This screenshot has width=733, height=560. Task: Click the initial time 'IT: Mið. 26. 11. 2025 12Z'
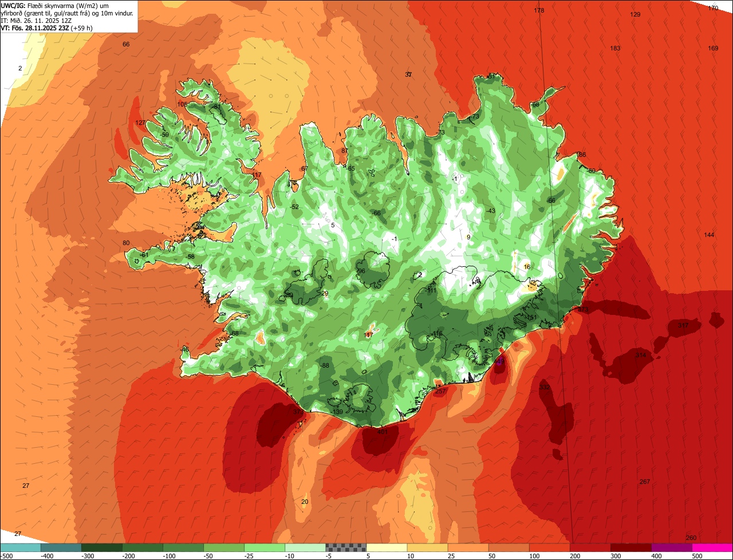coord(36,20)
